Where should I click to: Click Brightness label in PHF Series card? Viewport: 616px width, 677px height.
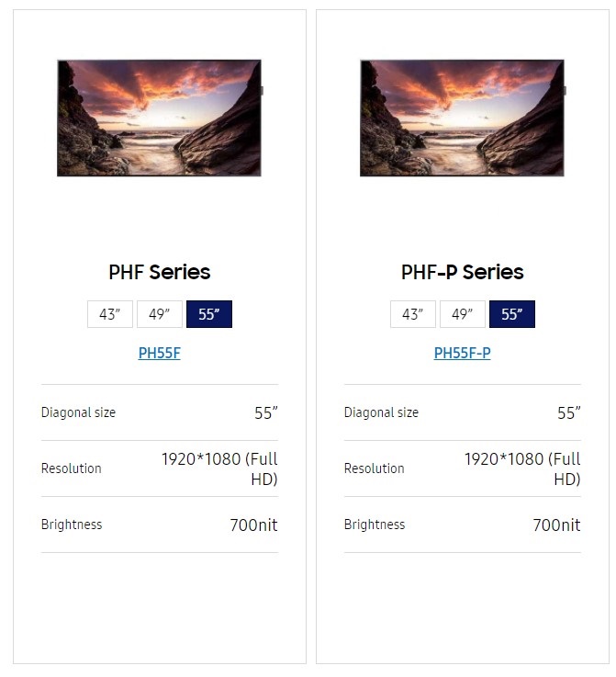72,525
